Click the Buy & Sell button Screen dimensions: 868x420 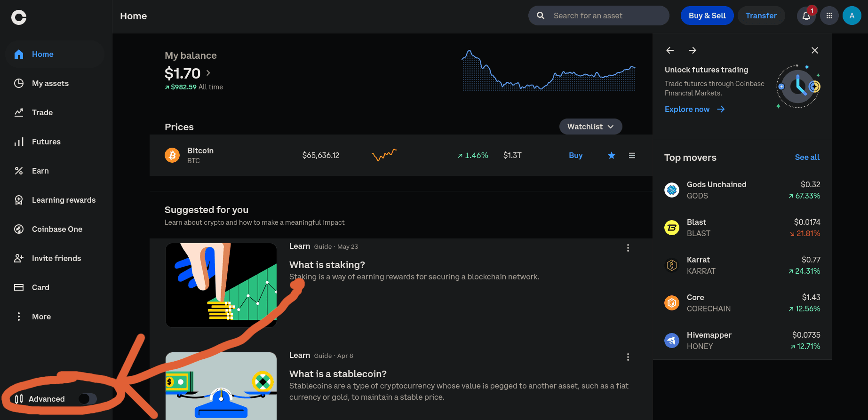(707, 16)
